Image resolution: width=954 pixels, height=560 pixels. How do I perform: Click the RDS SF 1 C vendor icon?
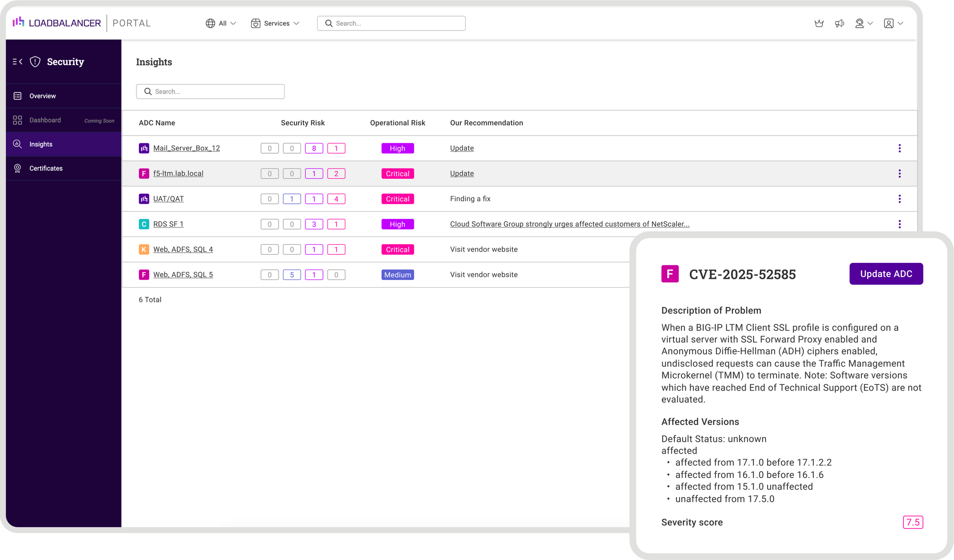(x=144, y=224)
